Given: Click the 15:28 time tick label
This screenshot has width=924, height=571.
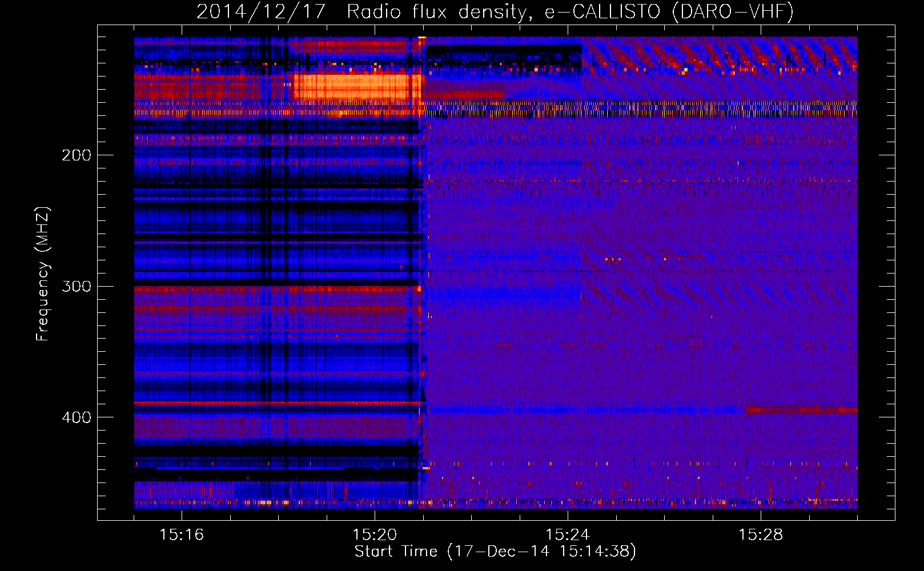Looking at the screenshot, I should point(761,534).
